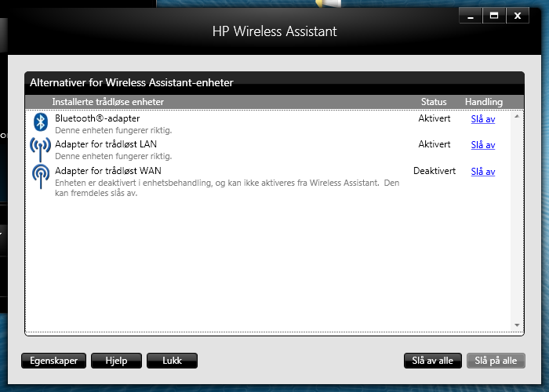Turn off the Bluetooth adapter via Slå av
549x392 pixels.
pos(483,119)
